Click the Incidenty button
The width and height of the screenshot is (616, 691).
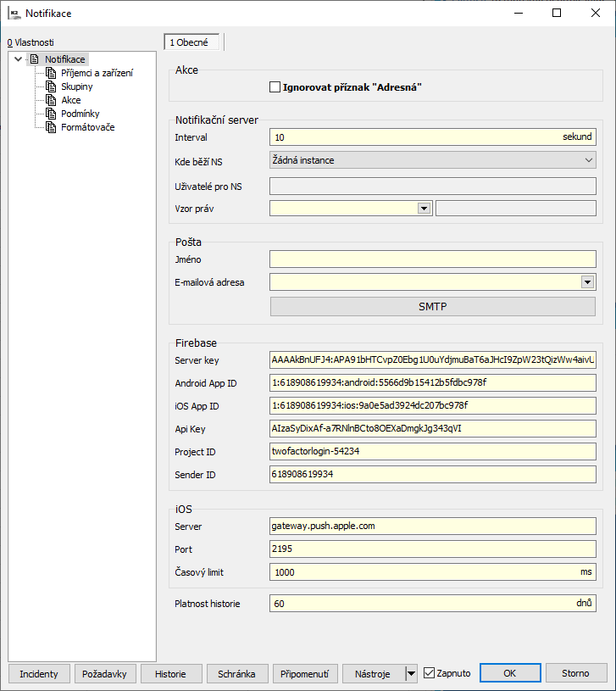pyautogui.click(x=39, y=673)
